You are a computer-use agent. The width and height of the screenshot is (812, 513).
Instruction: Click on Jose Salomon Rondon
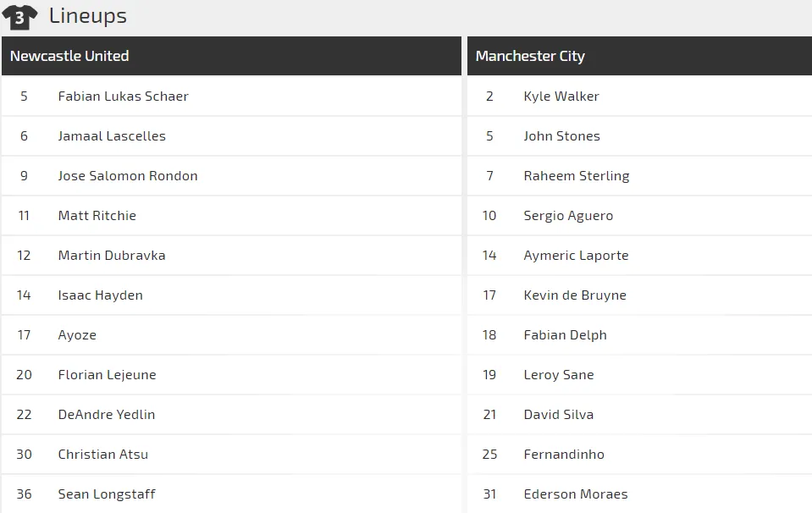click(x=128, y=176)
